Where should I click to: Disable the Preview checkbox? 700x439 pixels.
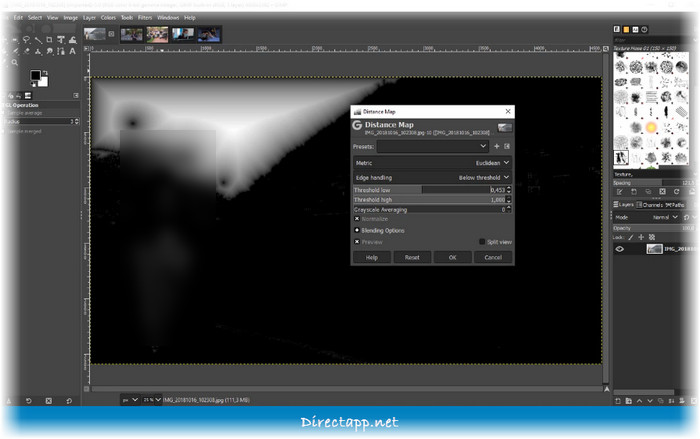(x=357, y=242)
